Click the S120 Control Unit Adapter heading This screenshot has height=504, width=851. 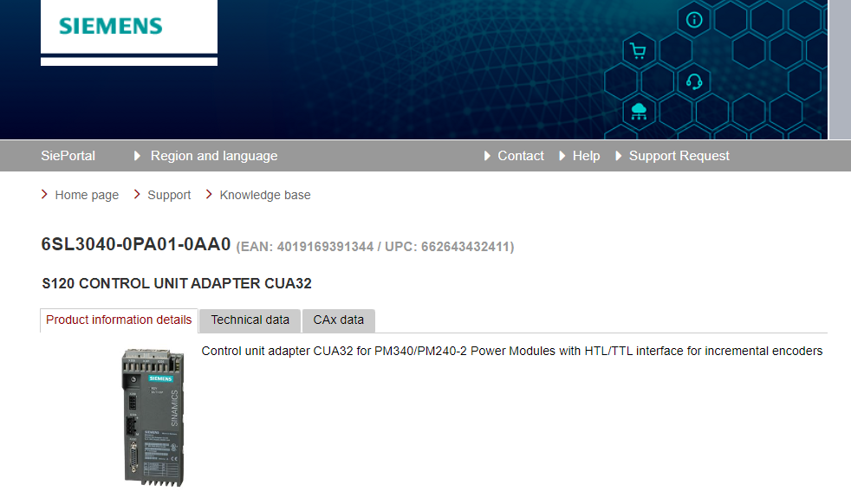point(177,283)
